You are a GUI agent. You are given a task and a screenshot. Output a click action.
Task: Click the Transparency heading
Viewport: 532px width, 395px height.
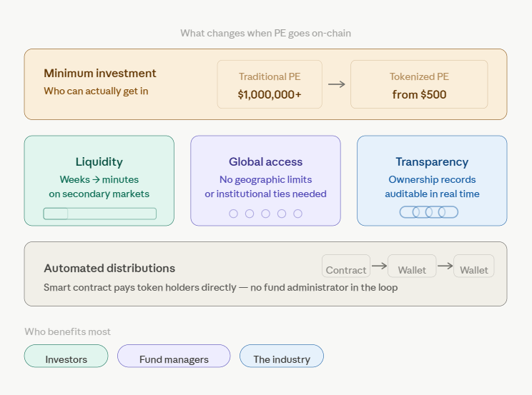432,161
